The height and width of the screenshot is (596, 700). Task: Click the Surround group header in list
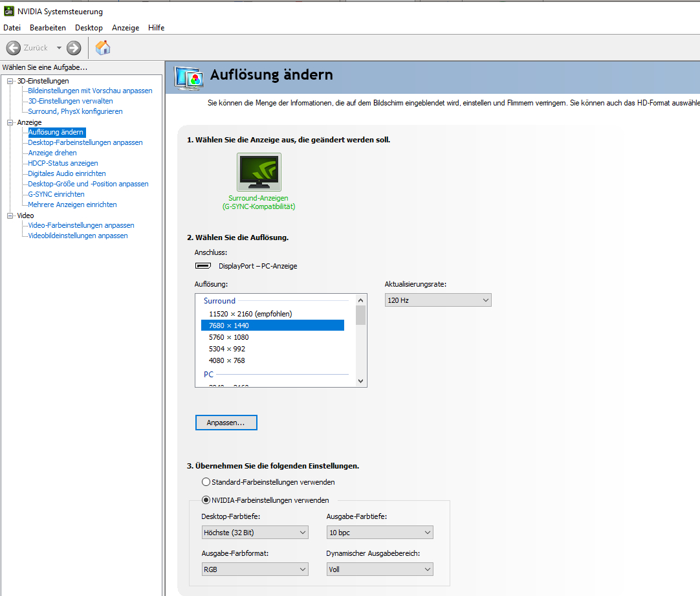pos(220,301)
